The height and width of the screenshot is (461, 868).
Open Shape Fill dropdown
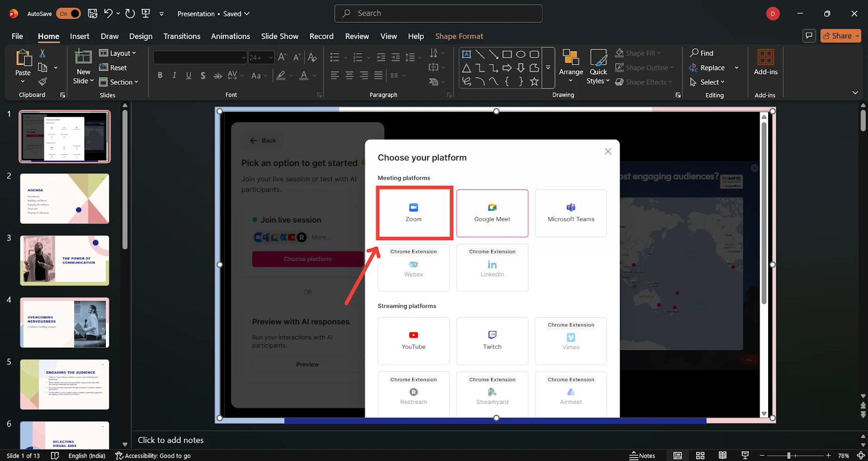click(638, 53)
